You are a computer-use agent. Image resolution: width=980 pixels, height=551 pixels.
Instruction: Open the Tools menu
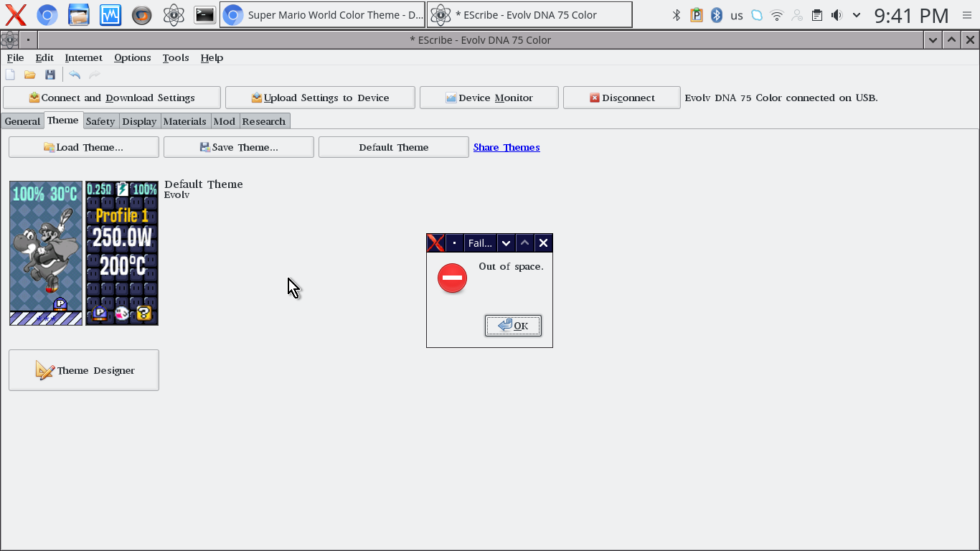[175, 57]
